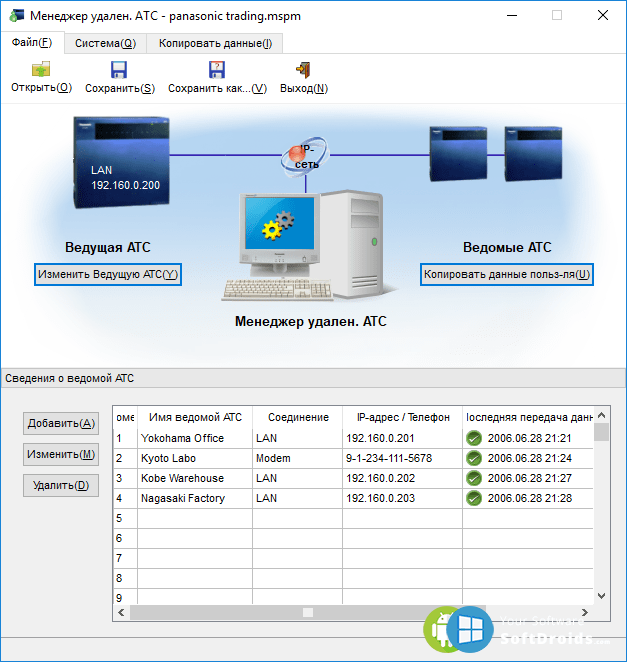Open the Система(Q) tab
Screen dimensions: 627x662
[106, 43]
